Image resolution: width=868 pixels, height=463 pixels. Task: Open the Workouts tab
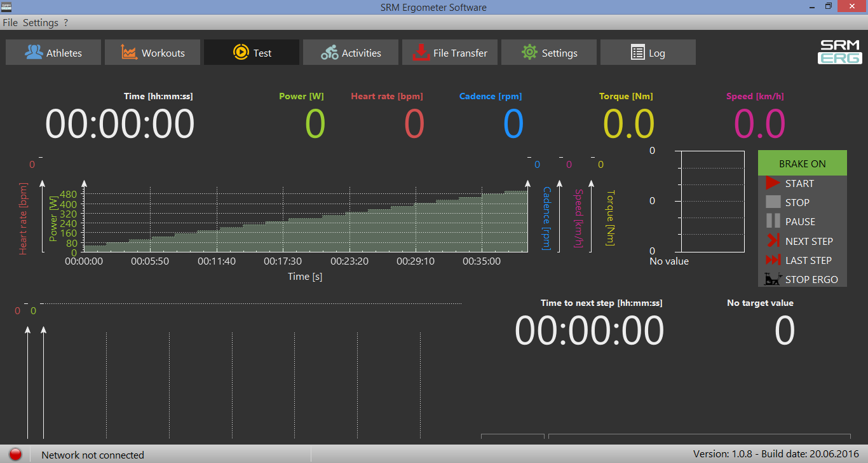(153, 52)
